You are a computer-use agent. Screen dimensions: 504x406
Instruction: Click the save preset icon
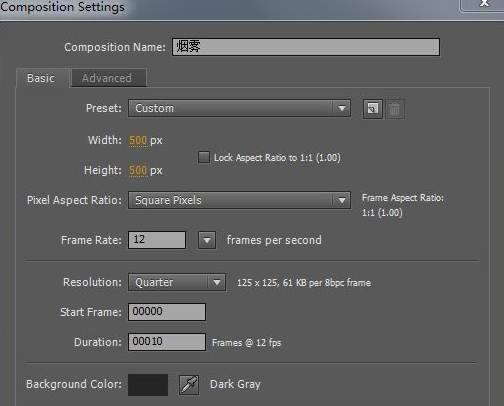coord(372,109)
